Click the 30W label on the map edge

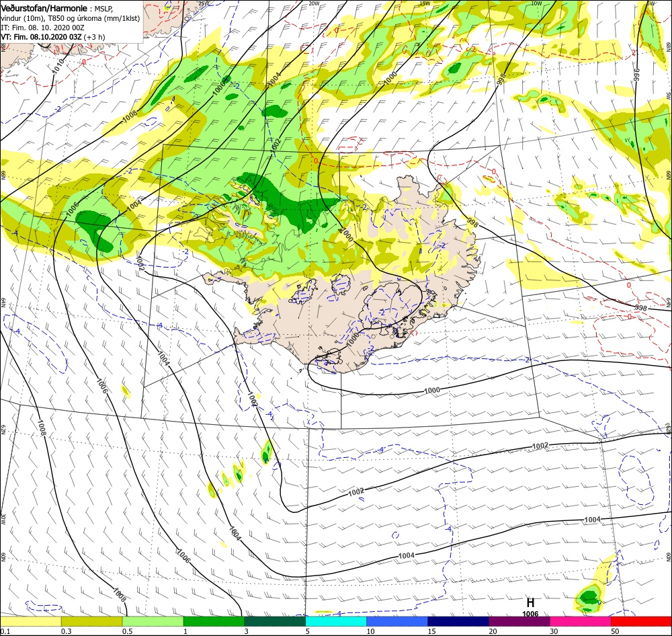(3, 519)
